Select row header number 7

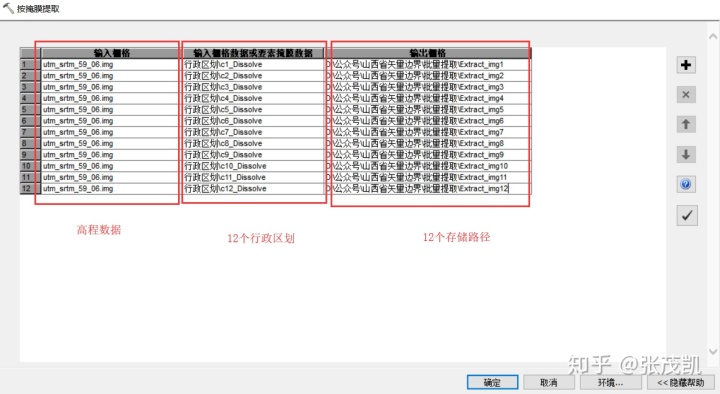[30, 132]
